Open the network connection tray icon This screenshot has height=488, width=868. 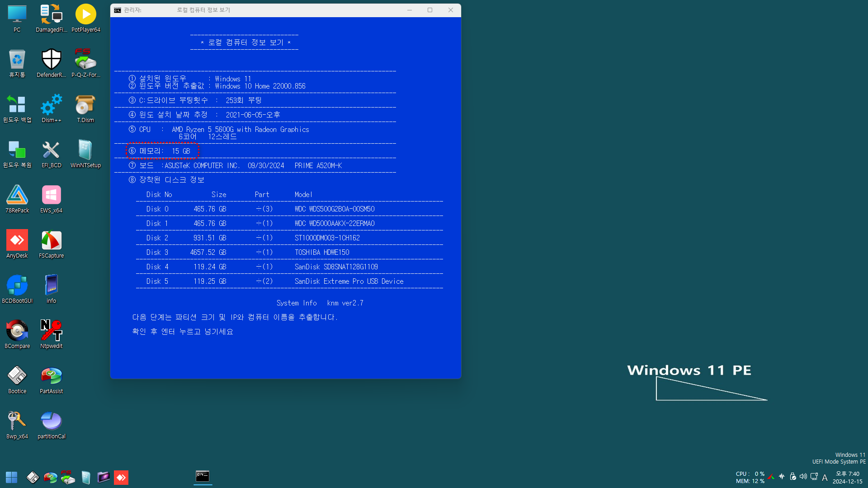pyautogui.click(x=814, y=477)
